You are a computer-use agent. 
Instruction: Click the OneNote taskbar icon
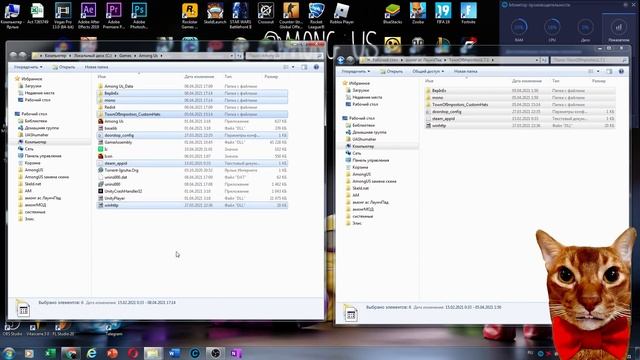(x=236, y=353)
